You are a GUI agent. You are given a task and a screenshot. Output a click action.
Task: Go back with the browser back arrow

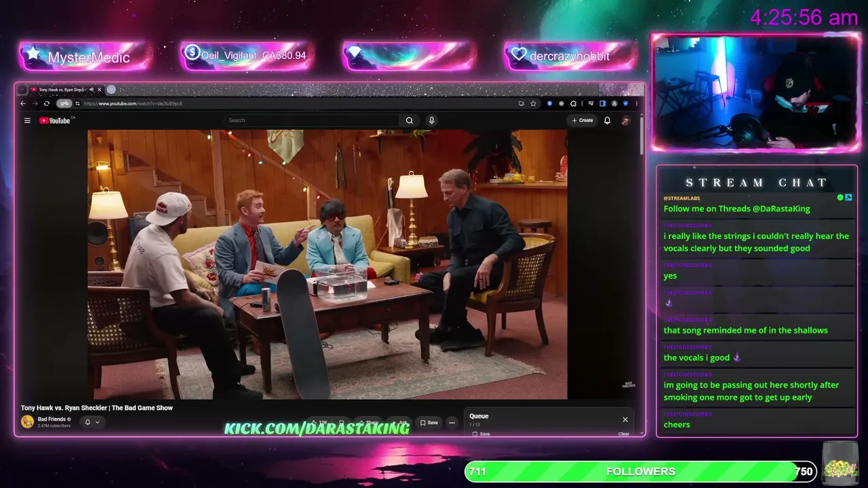tap(23, 104)
